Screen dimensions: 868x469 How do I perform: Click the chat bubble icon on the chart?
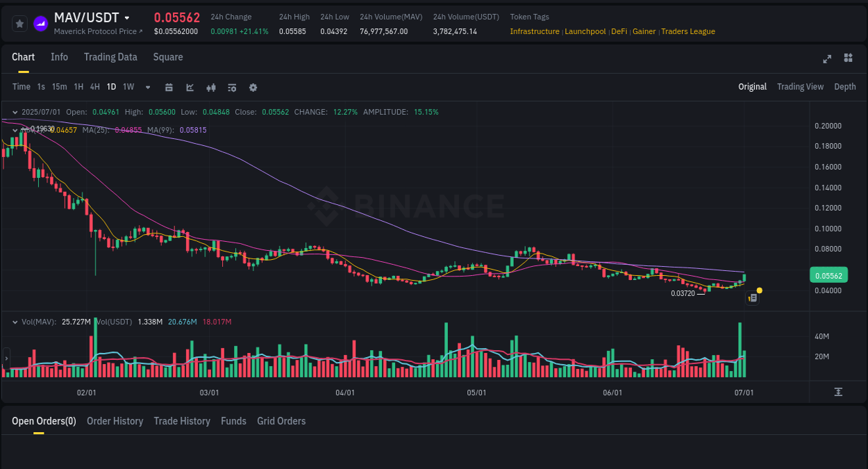752,297
